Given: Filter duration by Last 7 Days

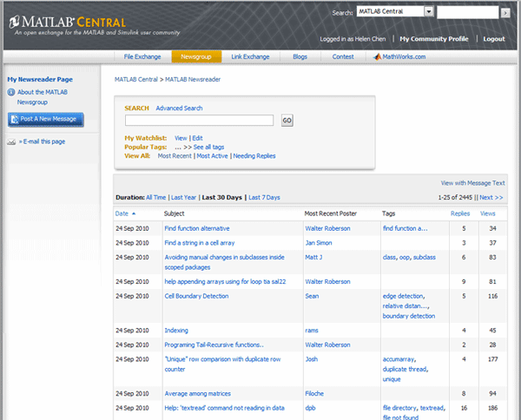Looking at the screenshot, I should [x=264, y=198].
